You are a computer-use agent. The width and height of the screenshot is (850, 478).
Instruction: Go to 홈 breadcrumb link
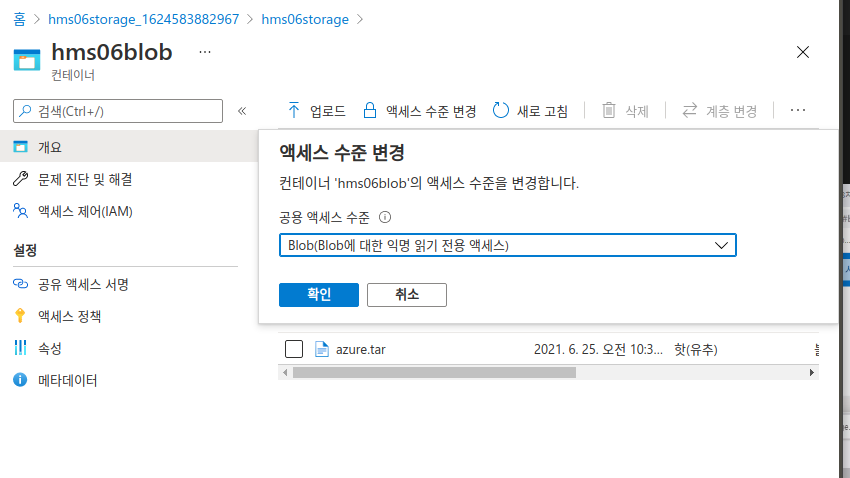[20, 20]
